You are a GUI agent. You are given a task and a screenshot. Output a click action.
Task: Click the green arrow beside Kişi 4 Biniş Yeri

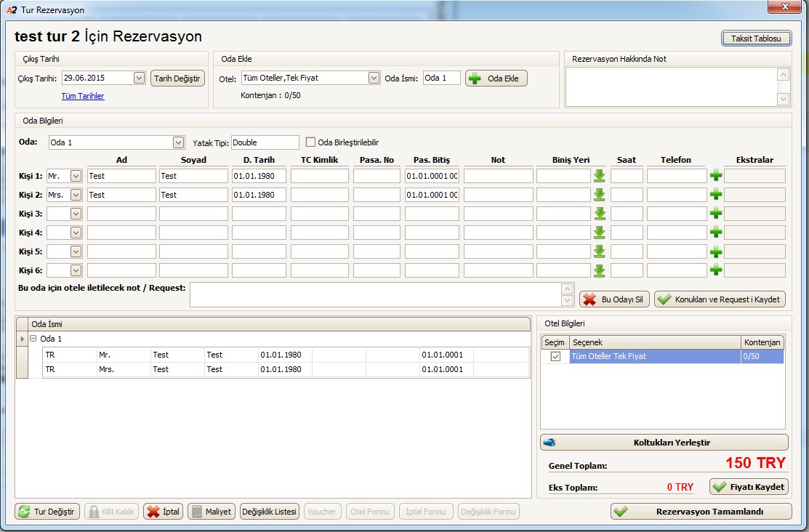599,233
